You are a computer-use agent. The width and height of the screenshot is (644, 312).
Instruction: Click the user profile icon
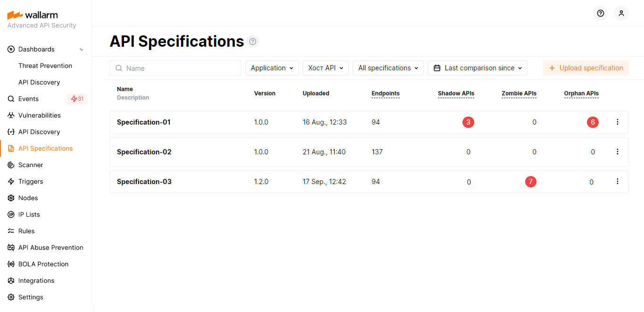point(621,13)
